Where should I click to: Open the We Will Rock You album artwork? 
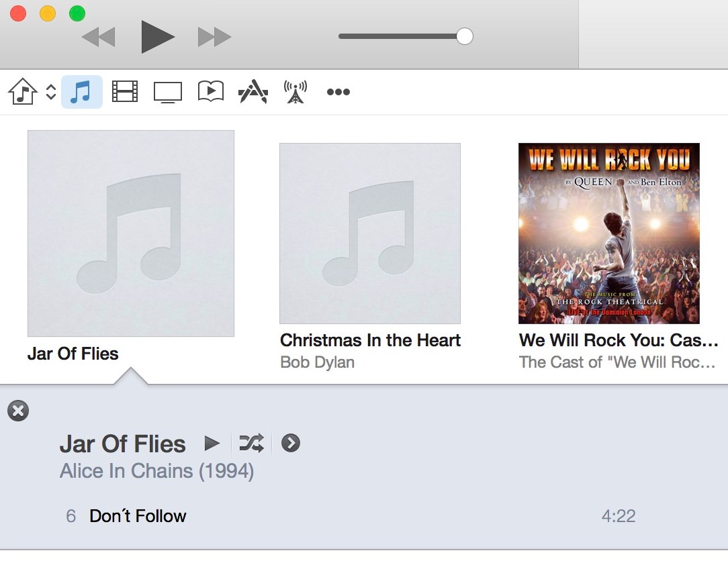pos(609,234)
